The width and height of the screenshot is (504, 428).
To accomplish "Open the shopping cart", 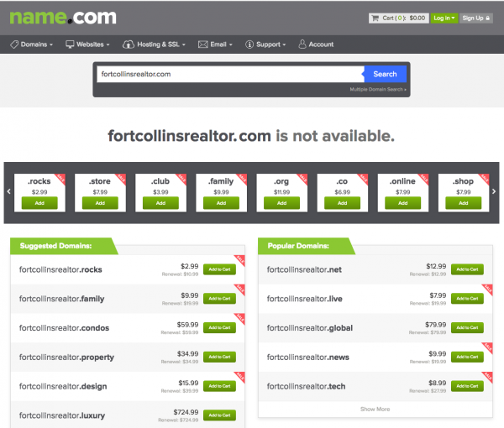I will click(398, 18).
